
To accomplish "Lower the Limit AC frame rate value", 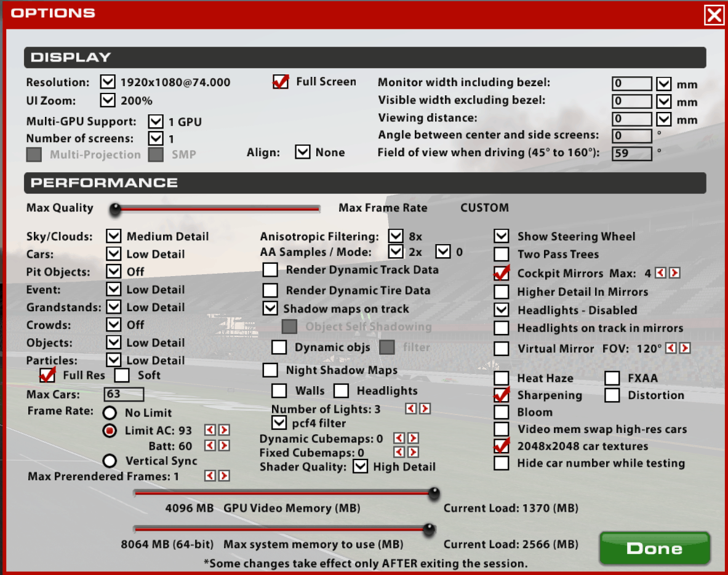I will pos(210,430).
